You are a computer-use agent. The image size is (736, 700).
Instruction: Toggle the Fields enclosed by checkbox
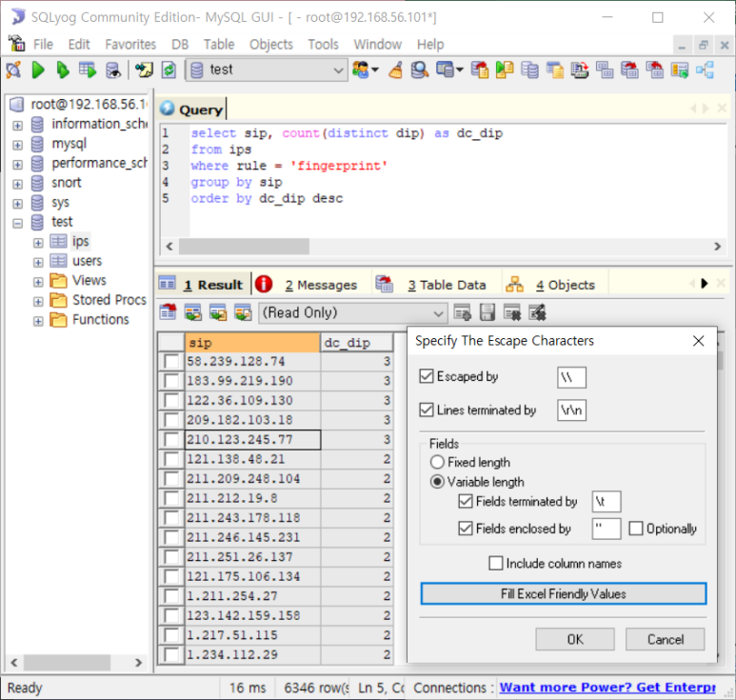(466, 529)
